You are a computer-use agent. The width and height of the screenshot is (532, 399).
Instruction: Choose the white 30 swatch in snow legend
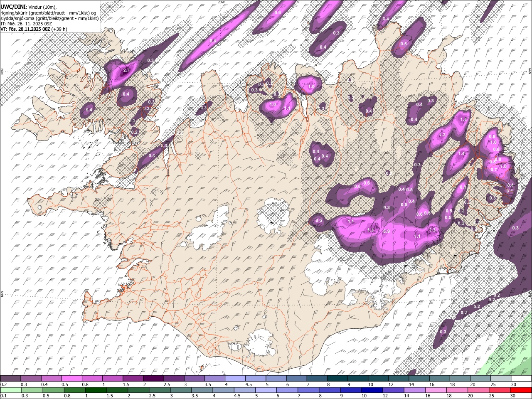[521, 379]
